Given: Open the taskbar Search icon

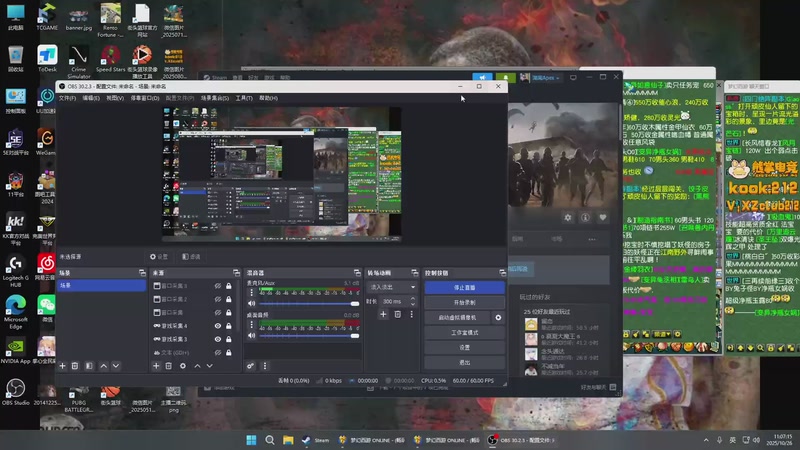Looking at the screenshot, I should click(270, 440).
